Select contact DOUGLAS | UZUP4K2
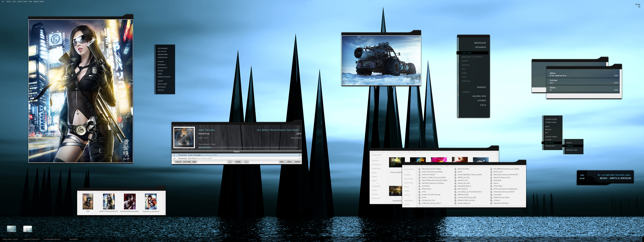 click(x=472, y=57)
